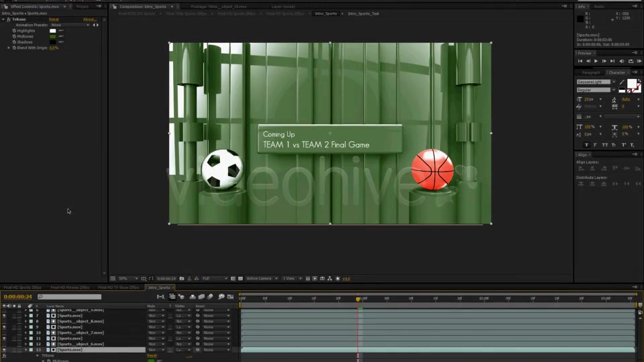Expand Blend With Original property

(x=9, y=48)
